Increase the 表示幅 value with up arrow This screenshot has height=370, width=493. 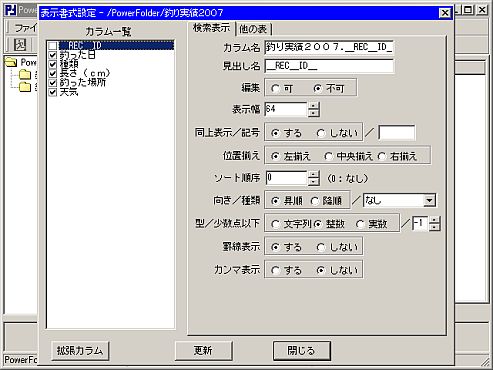(313, 106)
